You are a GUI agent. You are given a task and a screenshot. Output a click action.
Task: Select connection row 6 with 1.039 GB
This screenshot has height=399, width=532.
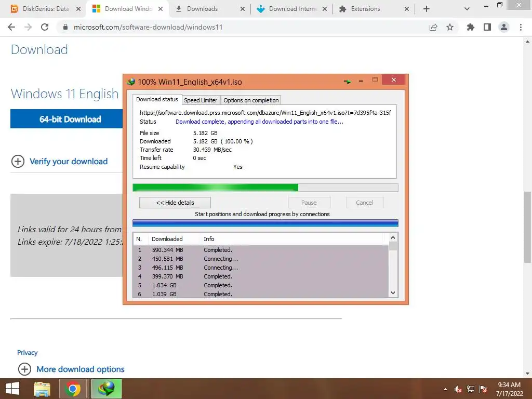point(261,294)
